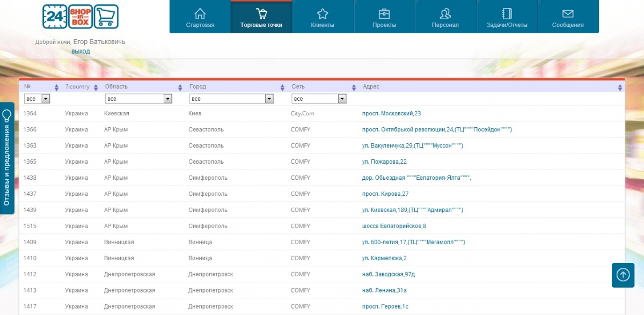Viewport: 644px width, 315px height.
Task: Select row number 1409
Action: 30,243
